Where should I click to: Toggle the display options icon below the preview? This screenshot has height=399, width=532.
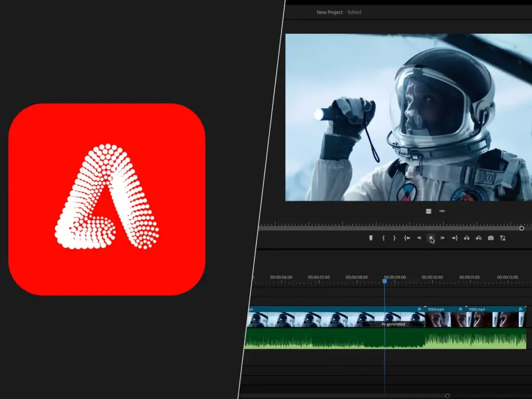430,211
